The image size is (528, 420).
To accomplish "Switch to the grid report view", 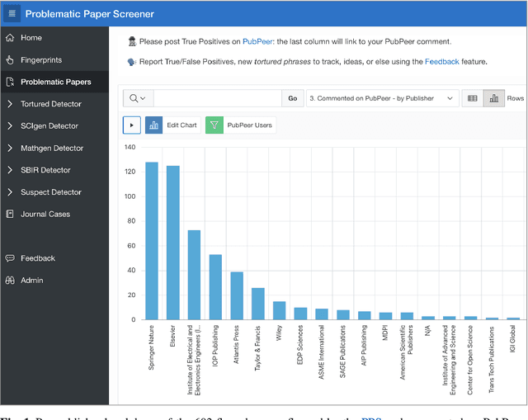I will click(473, 98).
